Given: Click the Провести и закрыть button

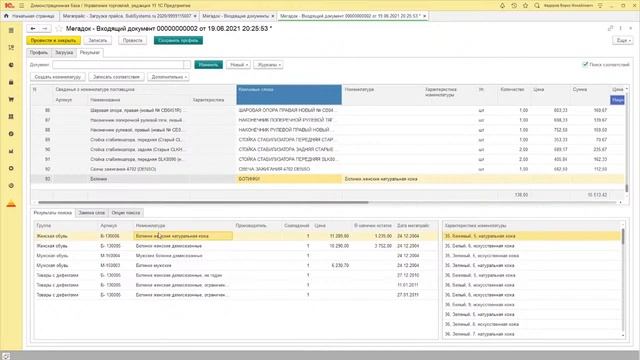Looking at the screenshot, I should [x=53, y=40].
